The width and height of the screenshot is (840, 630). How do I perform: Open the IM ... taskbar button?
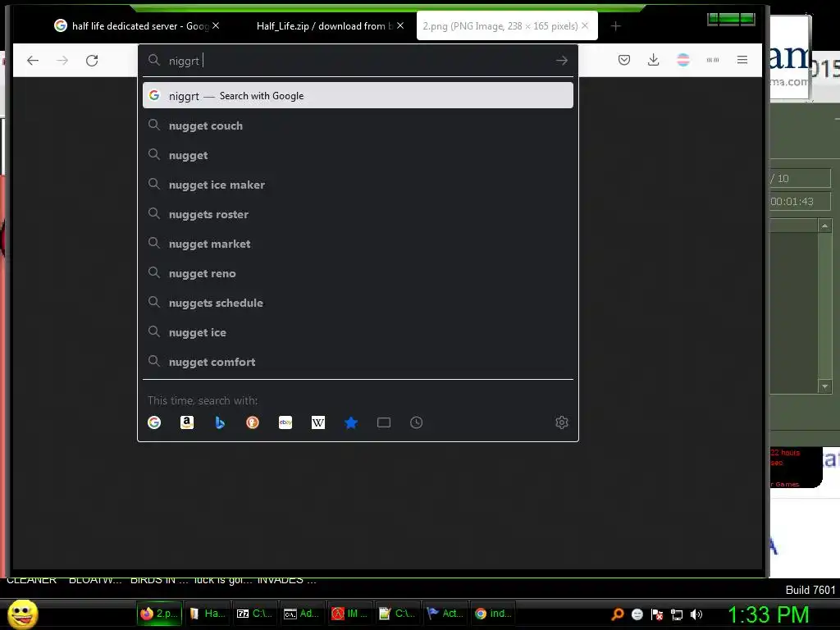point(349,614)
